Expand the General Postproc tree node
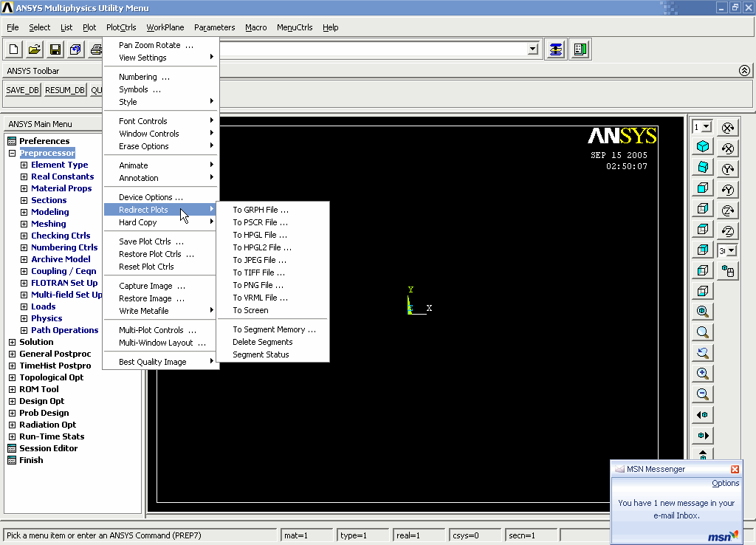 (12, 354)
